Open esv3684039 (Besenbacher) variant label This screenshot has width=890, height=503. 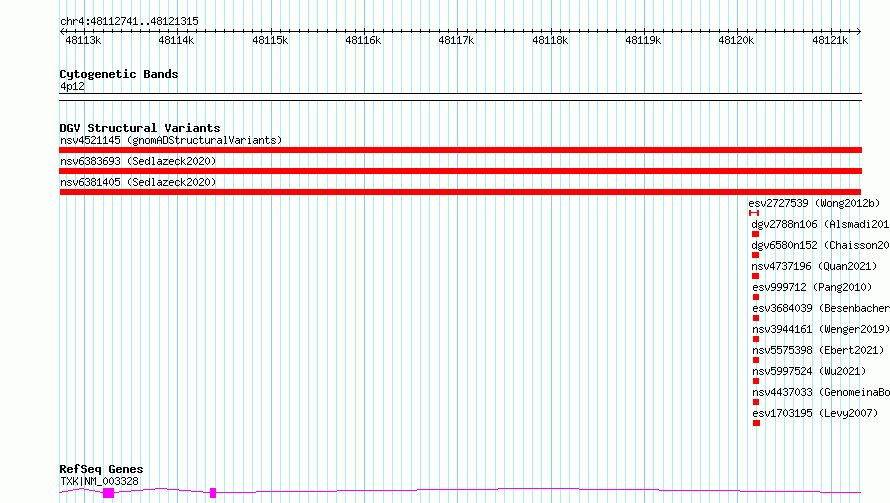click(821, 308)
